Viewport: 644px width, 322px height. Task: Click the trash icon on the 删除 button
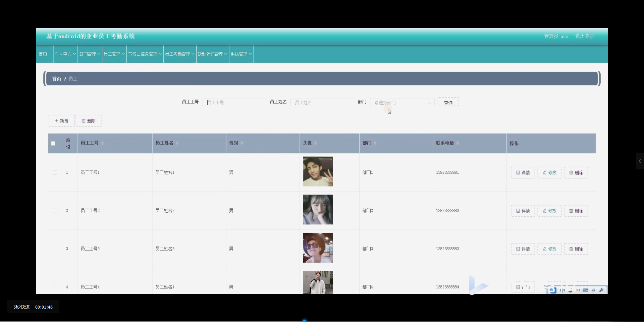84,120
